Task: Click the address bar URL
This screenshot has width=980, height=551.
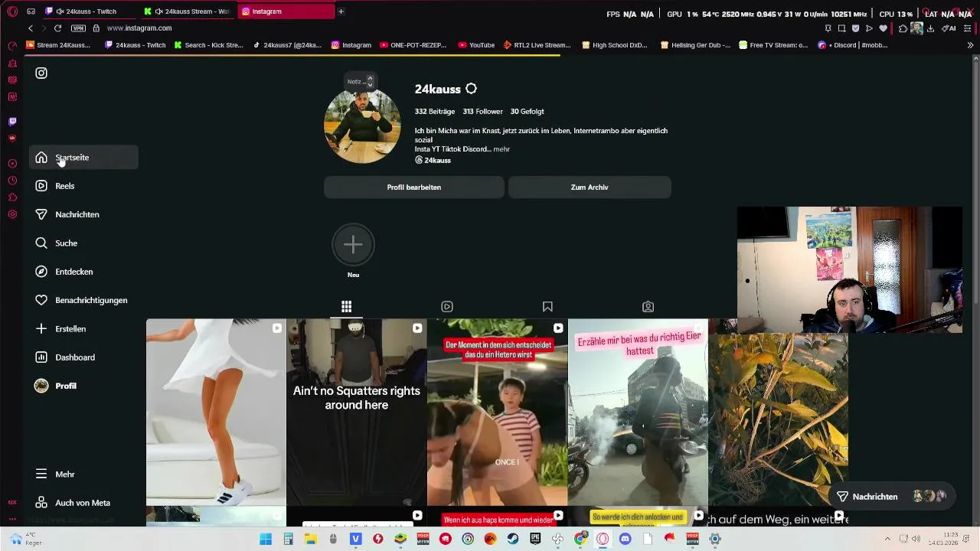Action: tap(139, 28)
